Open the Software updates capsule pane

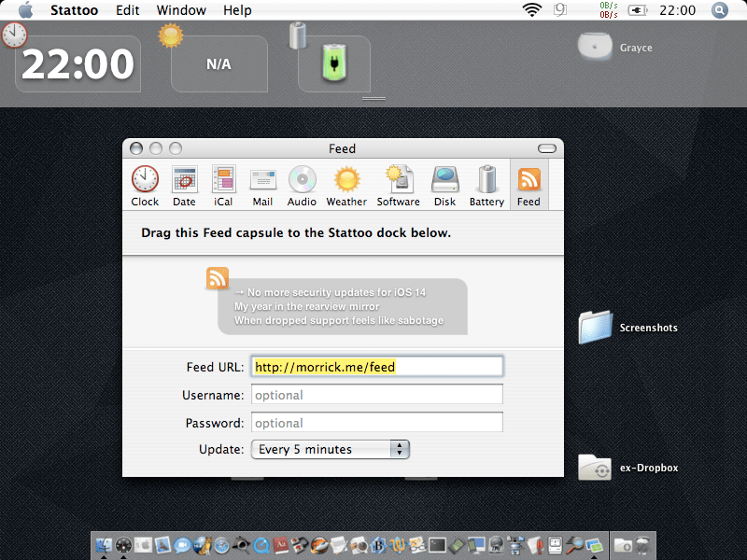[x=399, y=186]
